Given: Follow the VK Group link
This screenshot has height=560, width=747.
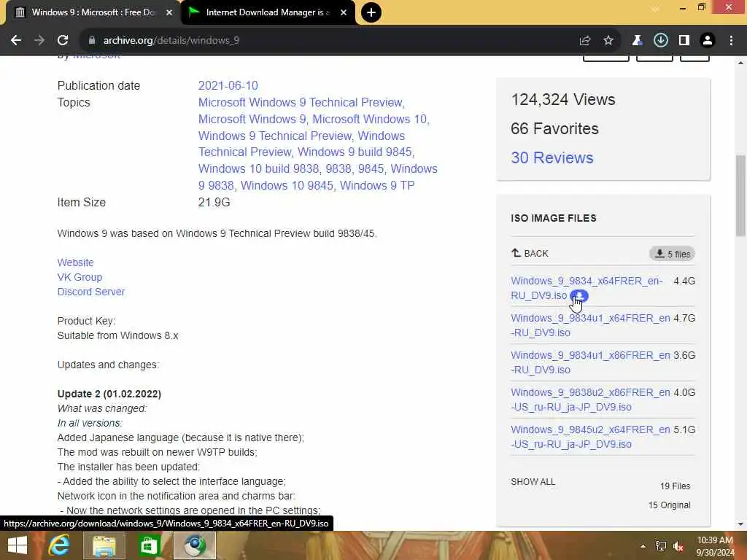Looking at the screenshot, I should (x=80, y=277).
